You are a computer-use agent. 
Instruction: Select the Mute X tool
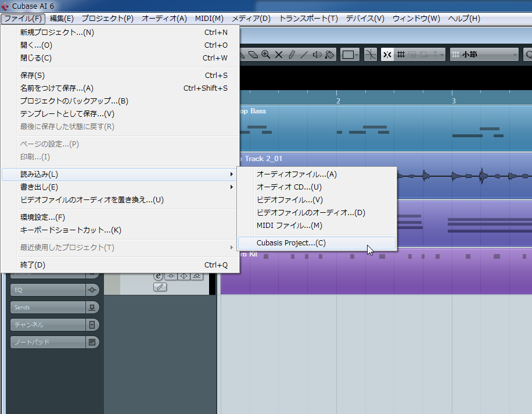coord(279,55)
